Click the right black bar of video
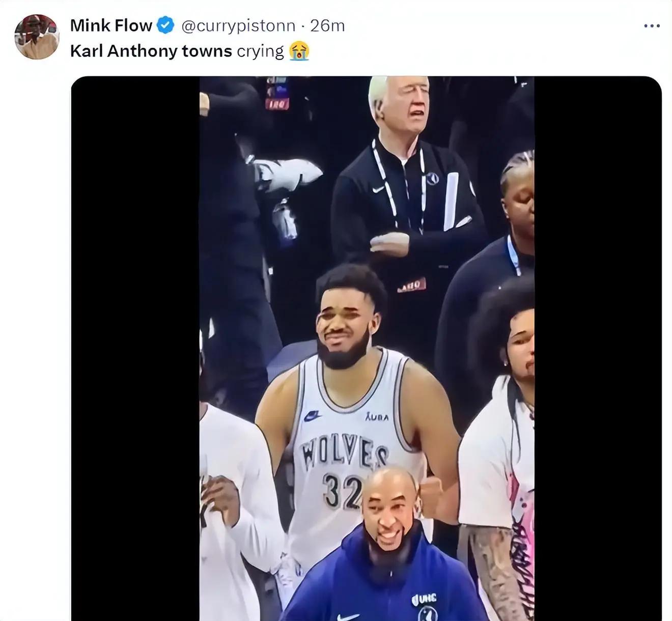This screenshot has height=621, width=672. pyautogui.click(x=598, y=349)
